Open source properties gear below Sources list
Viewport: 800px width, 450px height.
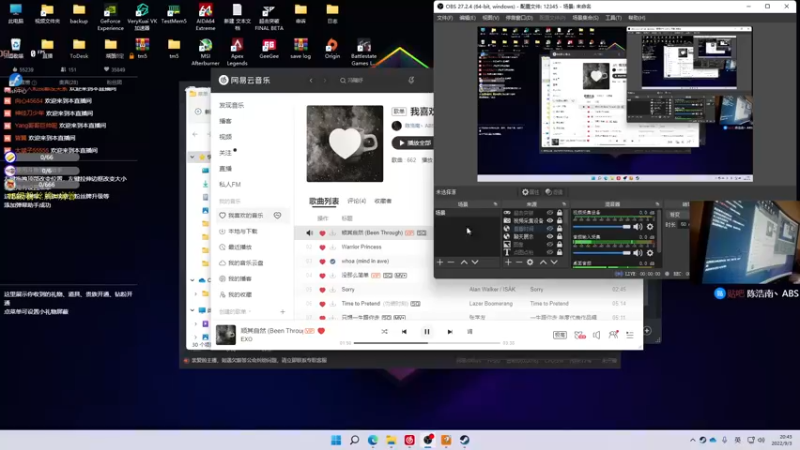tap(530, 262)
